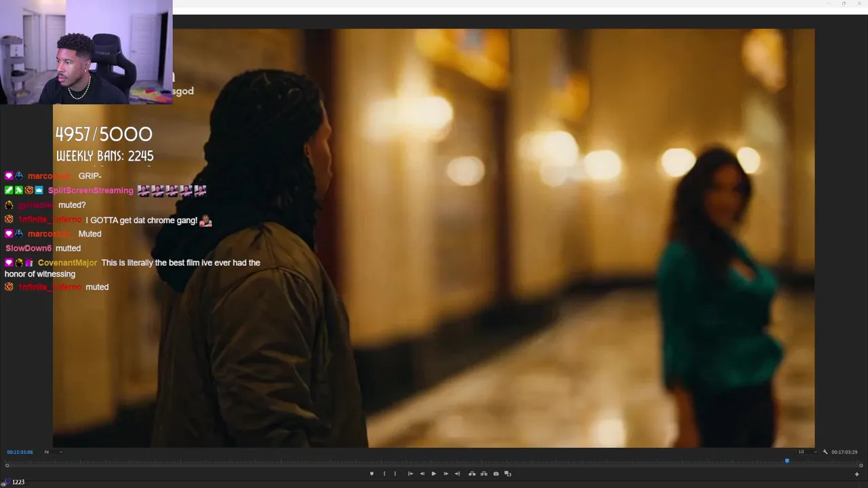Click the SlowDown6 username in chat

[x=29, y=249]
